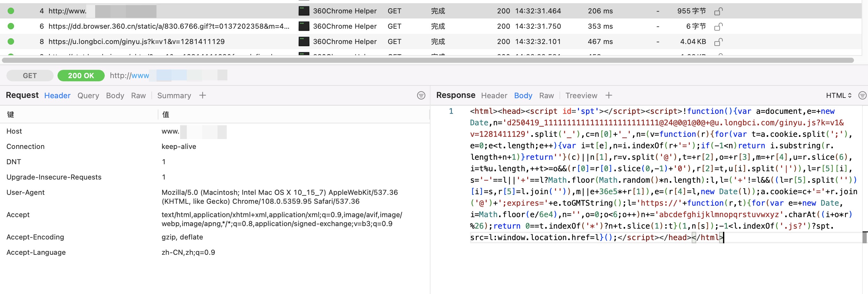Click lock icon on dd.browser.360.cn row
Image resolution: width=868 pixels, height=294 pixels.
(x=718, y=26)
